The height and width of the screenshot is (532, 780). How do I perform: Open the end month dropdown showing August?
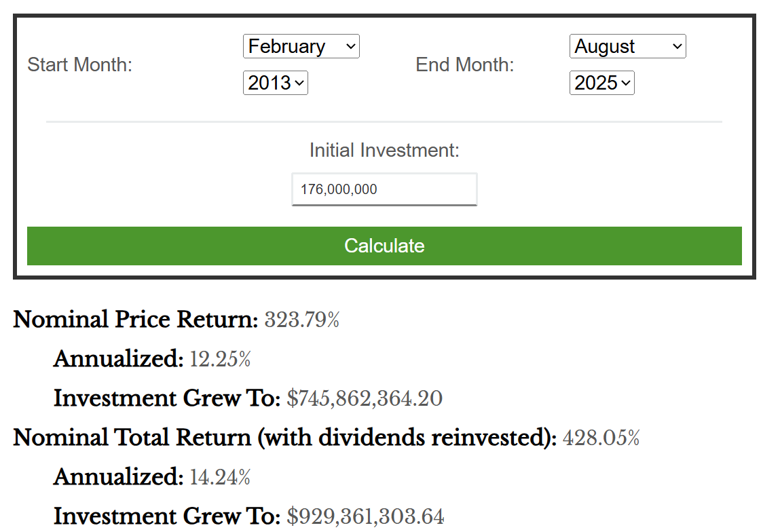pos(627,47)
